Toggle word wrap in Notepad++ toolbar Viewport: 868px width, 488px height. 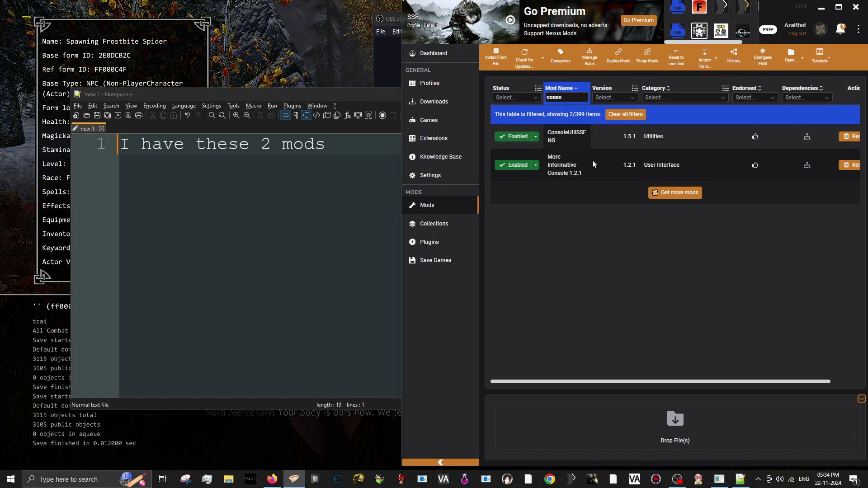tap(285, 116)
